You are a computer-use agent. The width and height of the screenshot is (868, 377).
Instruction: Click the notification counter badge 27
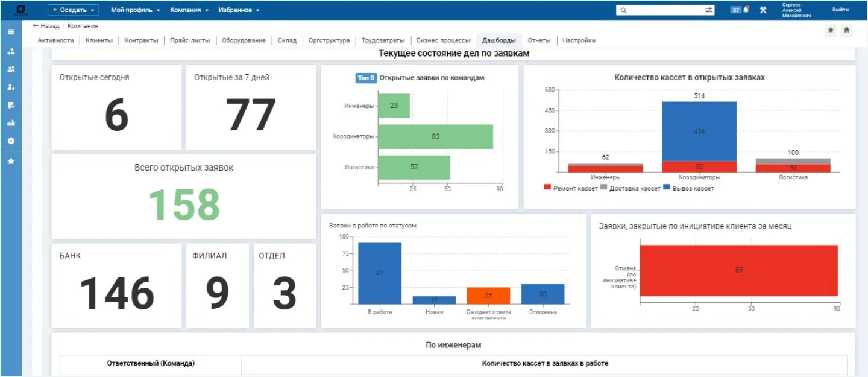tap(736, 10)
